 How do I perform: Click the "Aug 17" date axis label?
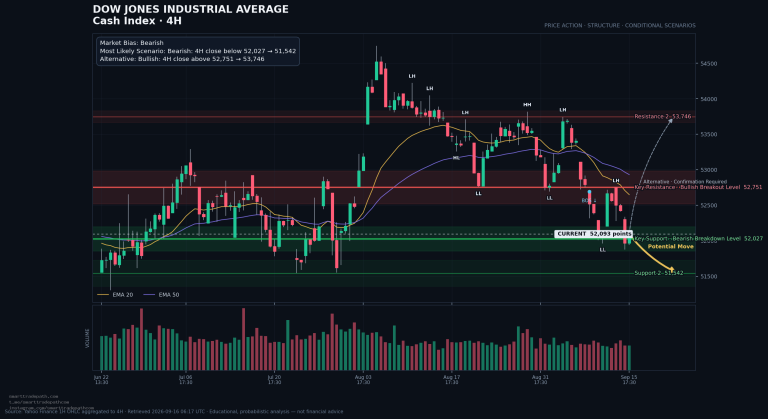point(452,379)
